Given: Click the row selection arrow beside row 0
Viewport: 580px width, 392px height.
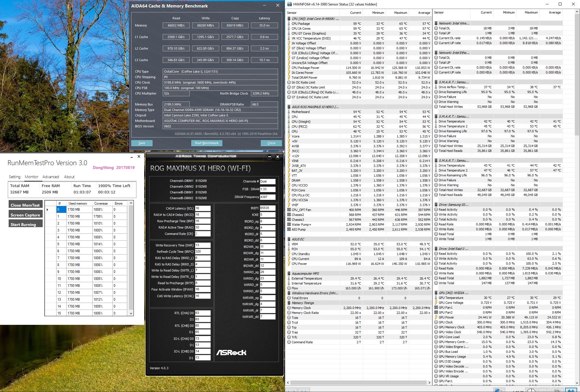Looking at the screenshot, I should (x=48, y=210).
